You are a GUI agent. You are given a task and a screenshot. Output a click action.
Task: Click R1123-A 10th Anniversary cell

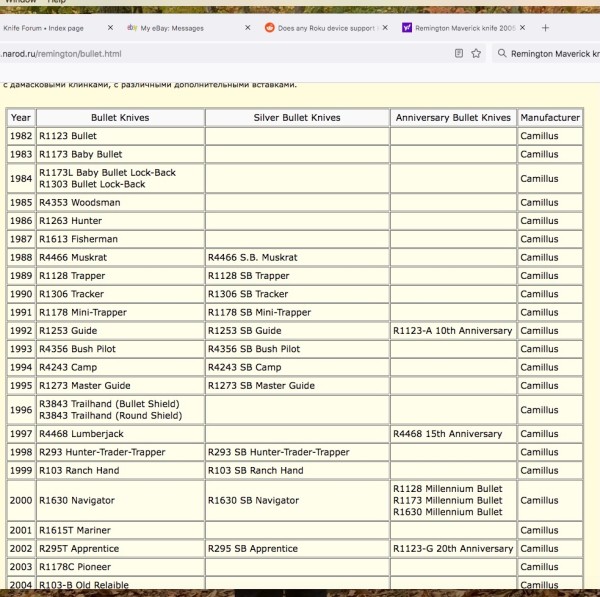tap(453, 331)
